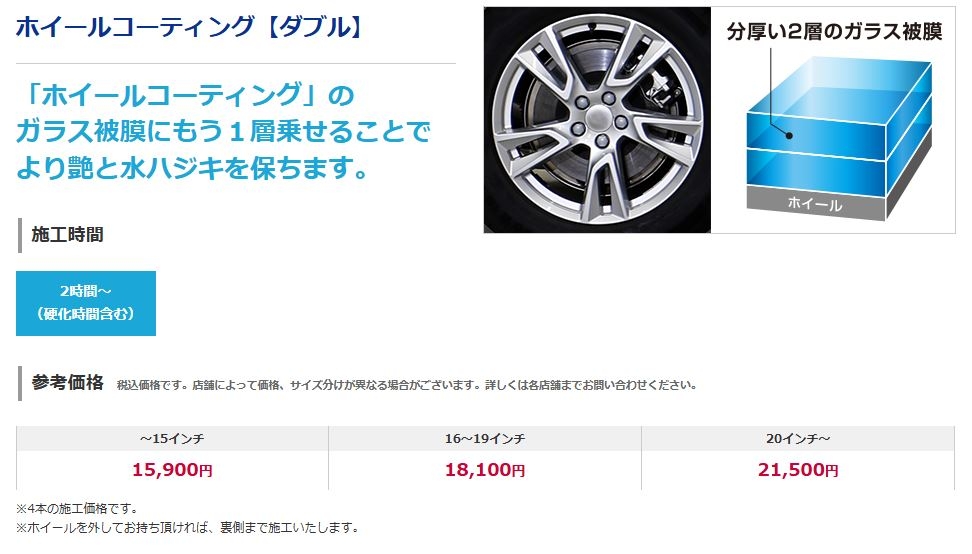Click the 21,500円 price
The image size is (972, 554).
(x=798, y=470)
